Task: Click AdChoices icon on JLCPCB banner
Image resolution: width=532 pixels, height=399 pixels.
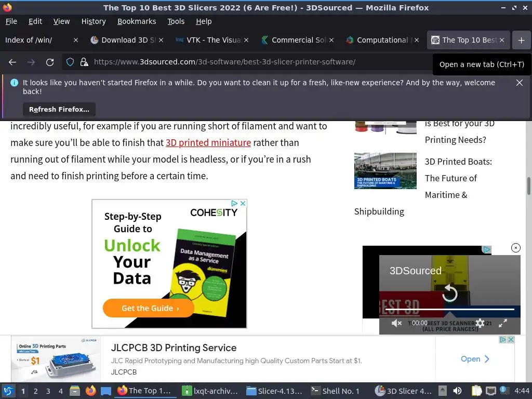Action: (x=503, y=339)
